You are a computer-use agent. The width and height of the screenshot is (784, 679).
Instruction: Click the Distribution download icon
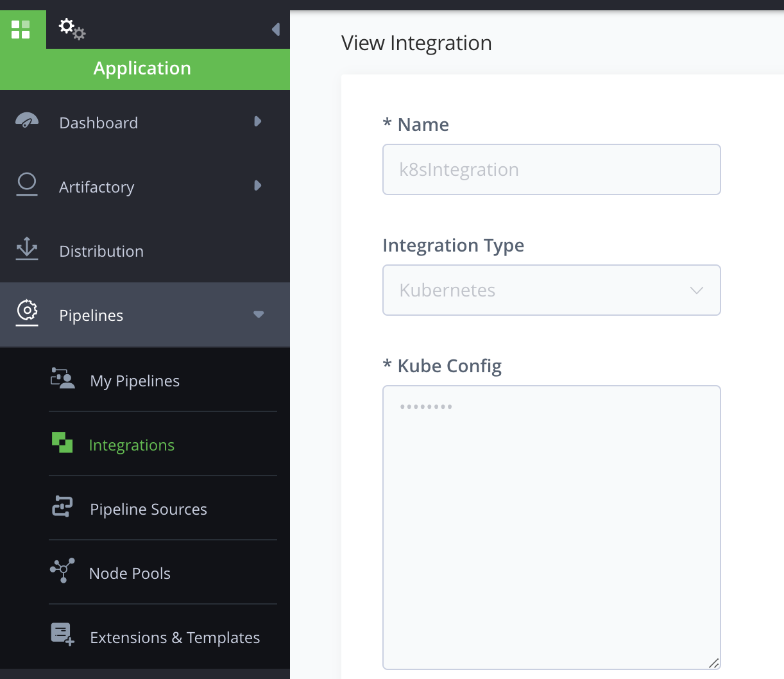[x=27, y=248]
